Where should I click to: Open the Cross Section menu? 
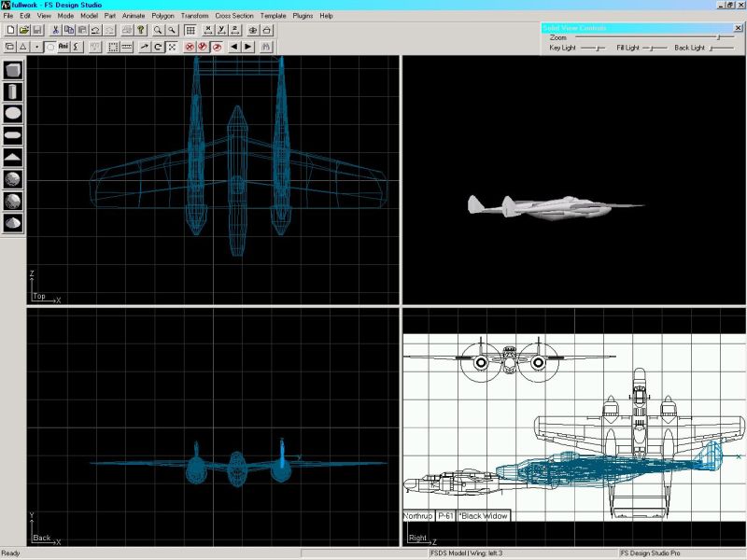click(234, 16)
